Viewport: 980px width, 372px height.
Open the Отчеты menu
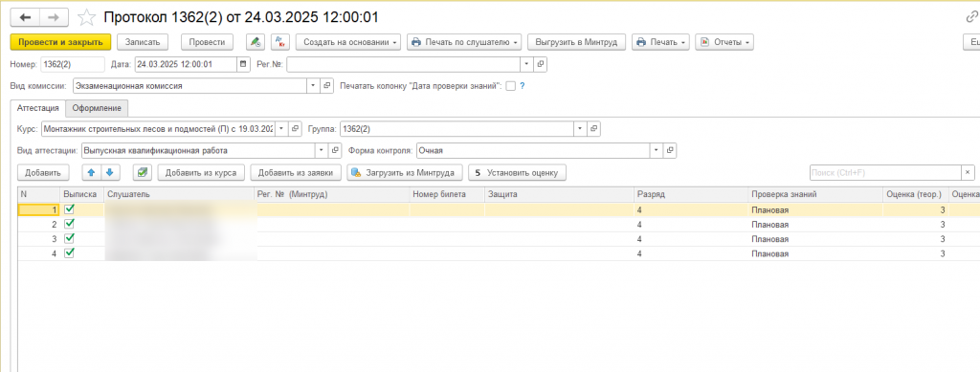(724, 42)
